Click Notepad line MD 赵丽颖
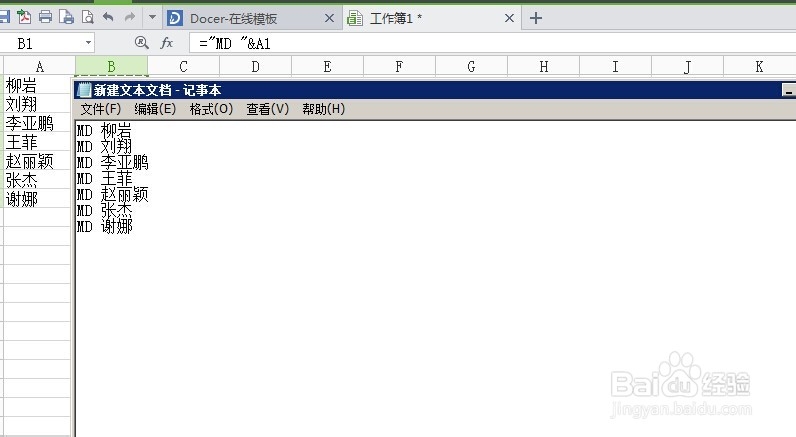 (x=112, y=194)
